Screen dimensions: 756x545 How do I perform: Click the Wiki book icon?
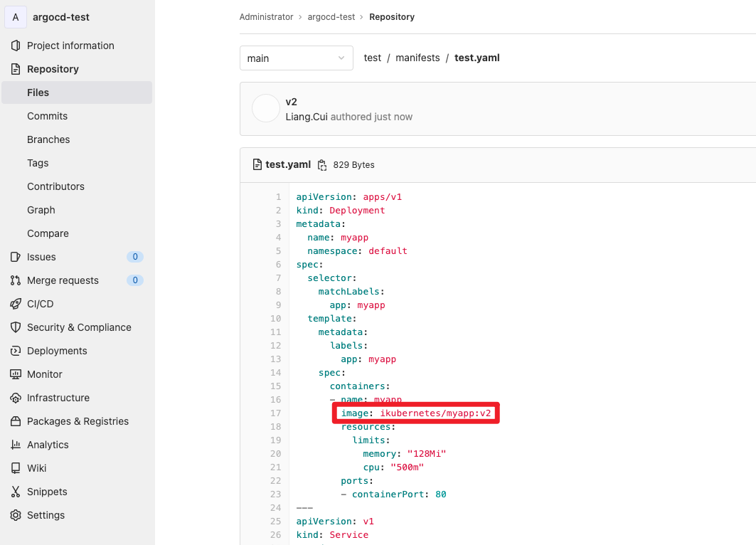[16, 468]
